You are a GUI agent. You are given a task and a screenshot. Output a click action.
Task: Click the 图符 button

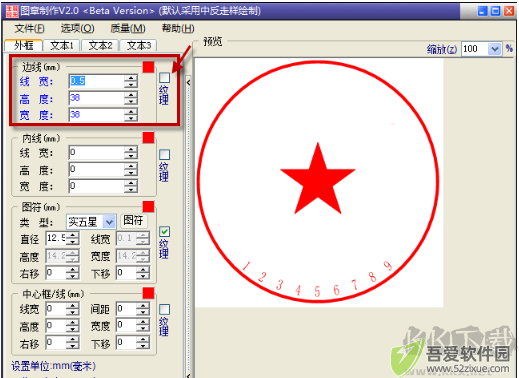133,220
